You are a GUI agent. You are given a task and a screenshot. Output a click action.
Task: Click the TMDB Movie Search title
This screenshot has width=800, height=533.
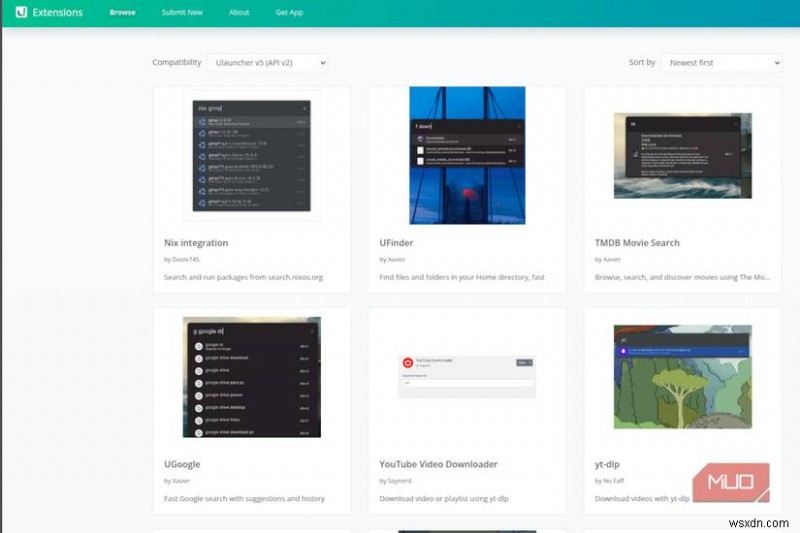[637, 243]
